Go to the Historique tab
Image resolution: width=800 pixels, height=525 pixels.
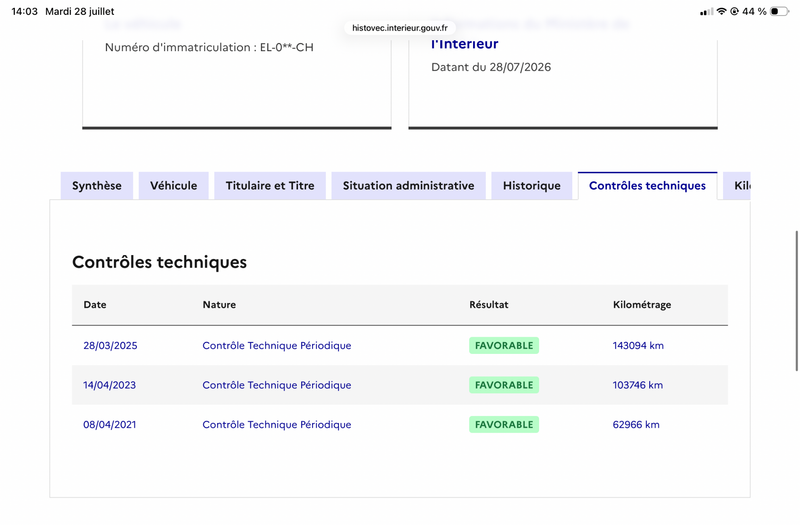coord(532,186)
